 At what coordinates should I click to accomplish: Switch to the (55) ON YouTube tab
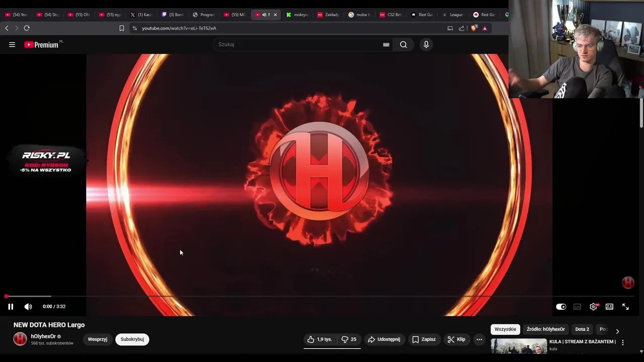[x=79, y=15]
